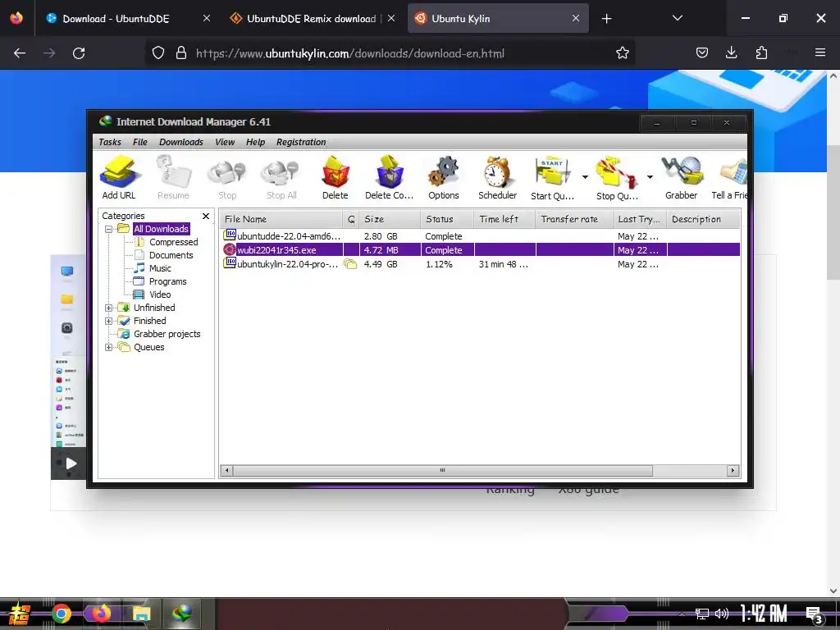840x630 pixels.
Task: Bookmark this page with star icon
Action: [x=622, y=53]
